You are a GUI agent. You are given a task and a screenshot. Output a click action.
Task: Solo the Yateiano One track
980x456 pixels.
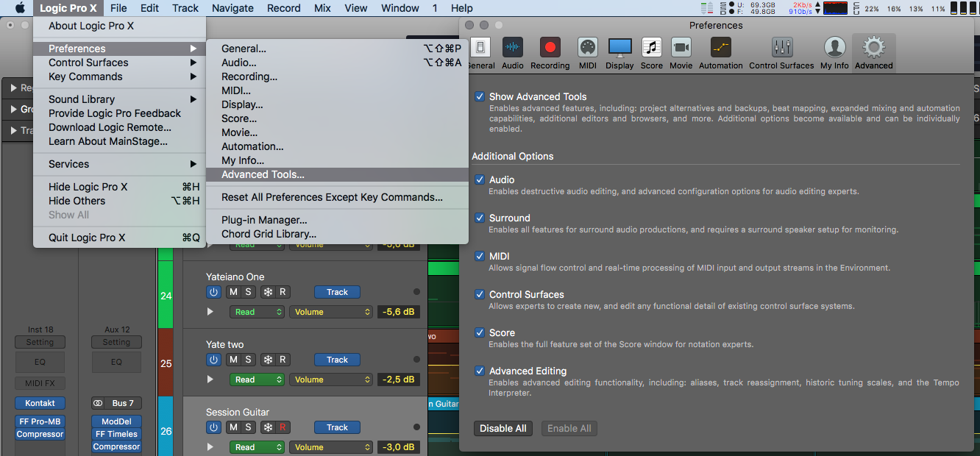(248, 292)
